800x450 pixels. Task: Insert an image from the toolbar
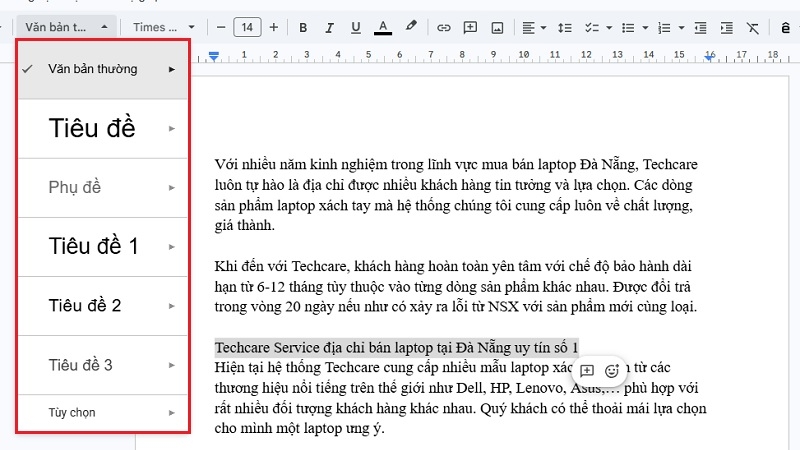tap(497, 28)
